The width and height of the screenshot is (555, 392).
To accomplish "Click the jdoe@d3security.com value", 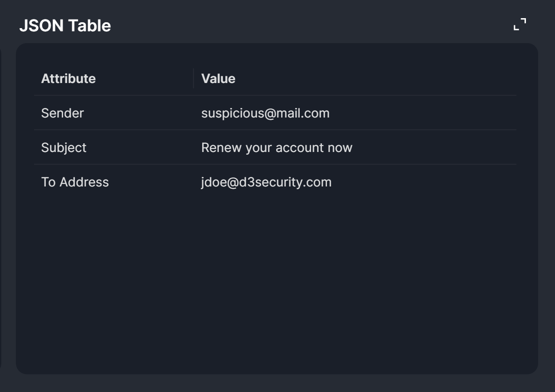I will 266,182.
